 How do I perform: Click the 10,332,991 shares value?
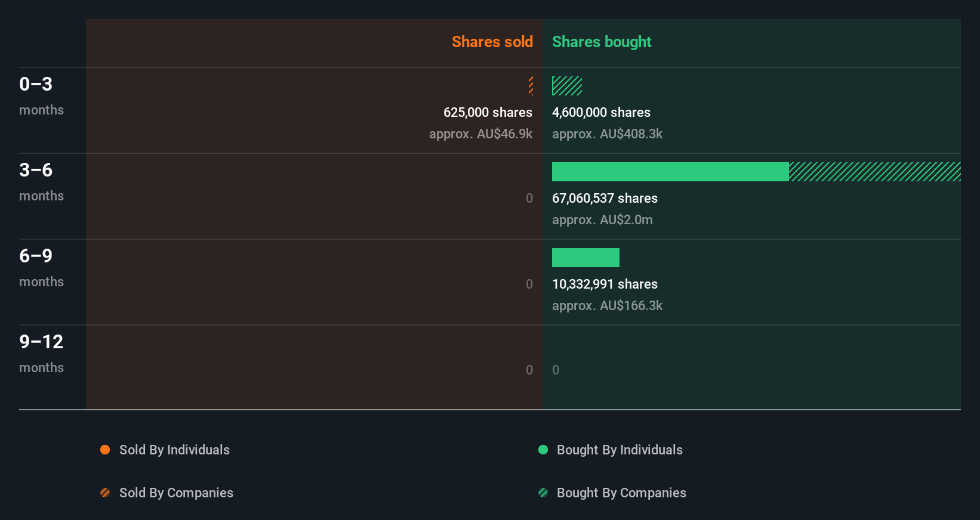(x=605, y=284)
